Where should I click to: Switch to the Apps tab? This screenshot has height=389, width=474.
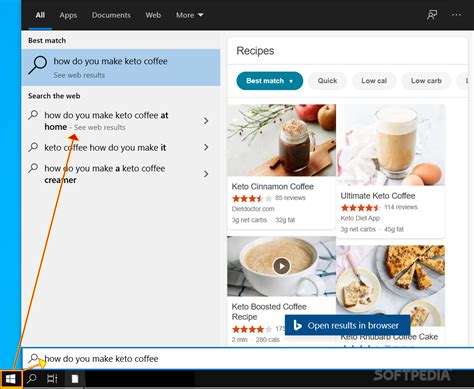pos(68,15)
